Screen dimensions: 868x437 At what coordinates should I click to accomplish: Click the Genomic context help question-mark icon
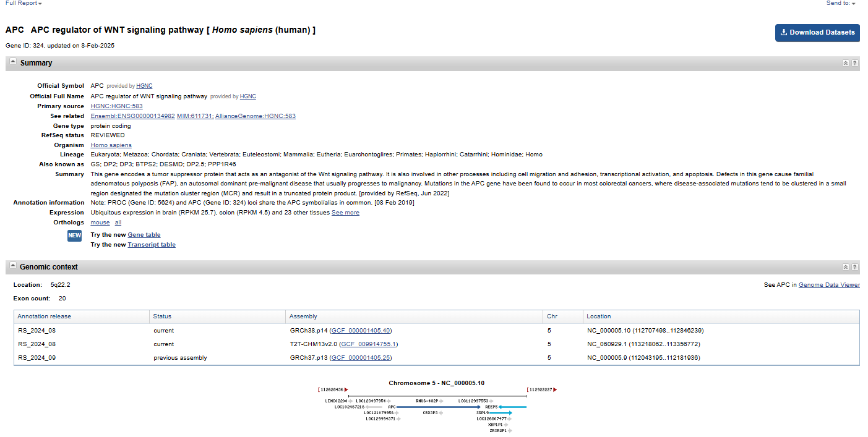[x=854, y=267]
